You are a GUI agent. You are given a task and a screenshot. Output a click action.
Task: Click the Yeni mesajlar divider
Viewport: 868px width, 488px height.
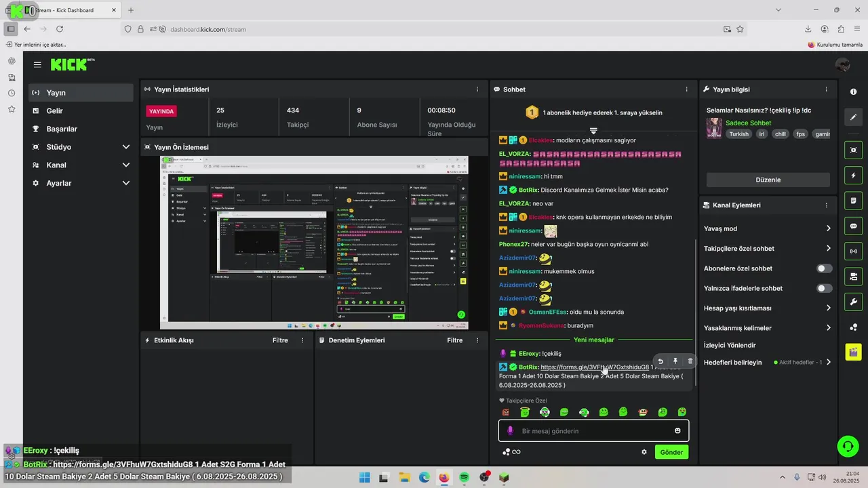pos(593,340)
